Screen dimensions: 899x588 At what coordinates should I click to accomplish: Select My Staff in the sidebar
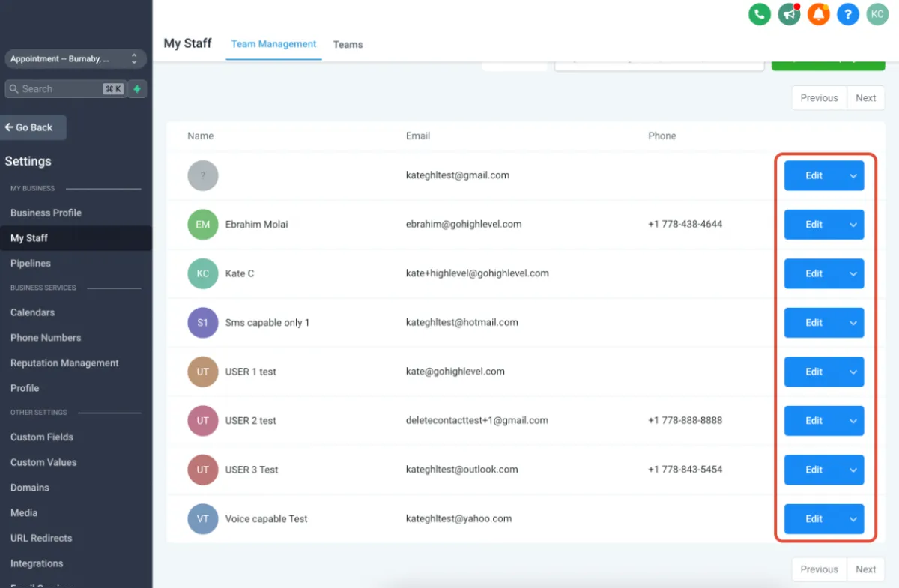click(x=29, y=238)
